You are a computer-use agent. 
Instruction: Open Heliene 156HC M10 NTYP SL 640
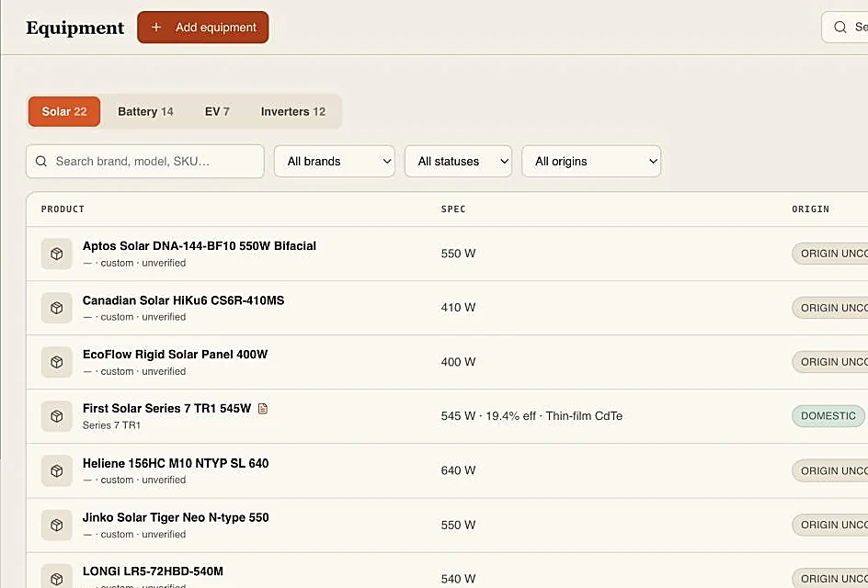[x=176, y=463]
